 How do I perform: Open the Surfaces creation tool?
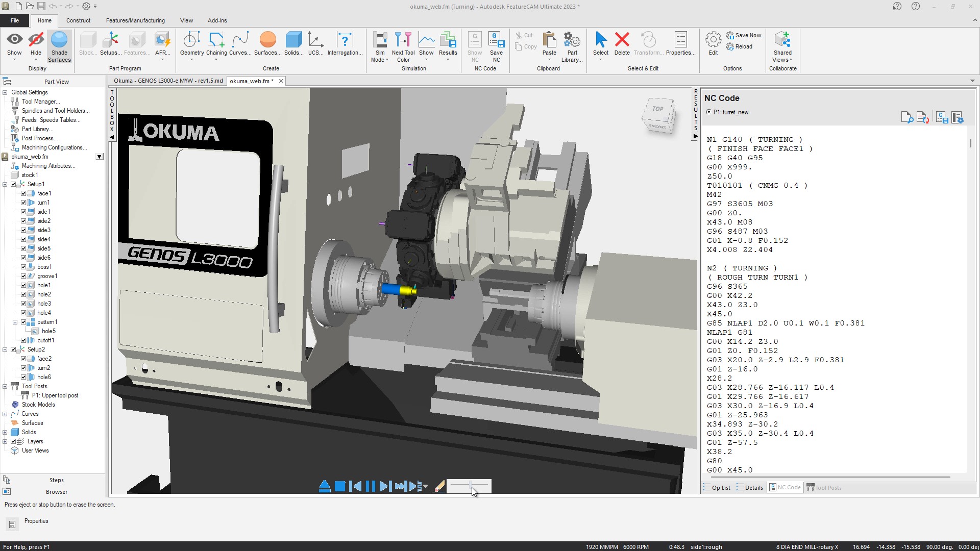tap(267, 43)
